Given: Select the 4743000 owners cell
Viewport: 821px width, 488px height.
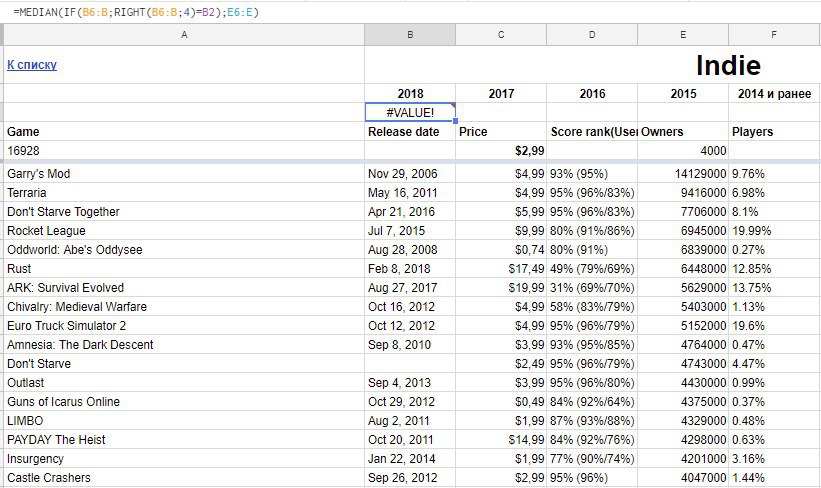Looking at the screenshot, I should [x=683, y=363].
